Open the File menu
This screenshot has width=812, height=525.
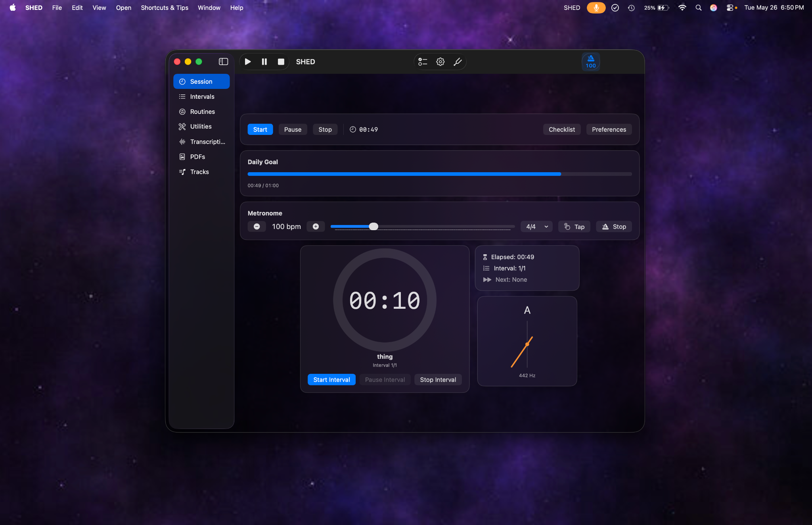pos(57,8)
